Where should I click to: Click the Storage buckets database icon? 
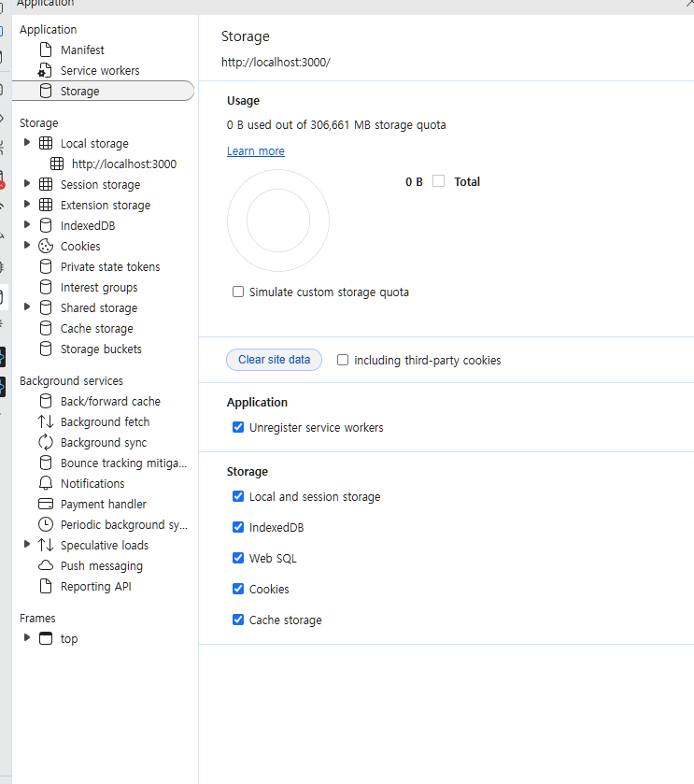tap(46, 349)
